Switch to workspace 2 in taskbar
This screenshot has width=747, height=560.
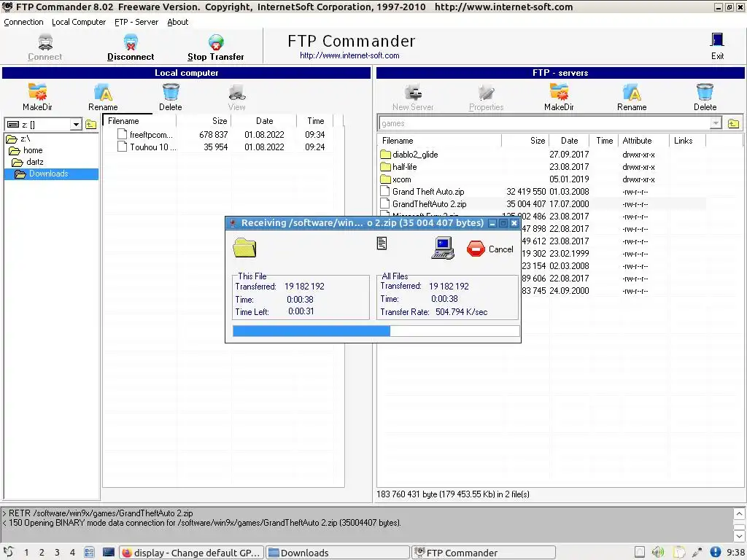[42, 553]
